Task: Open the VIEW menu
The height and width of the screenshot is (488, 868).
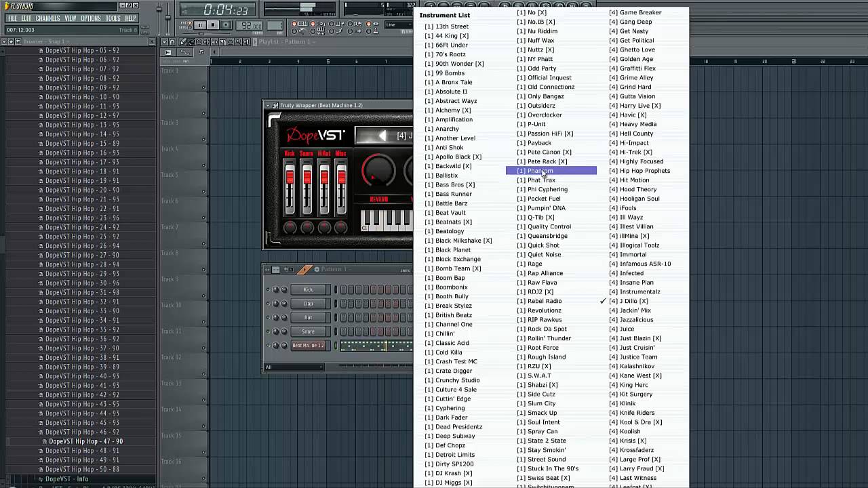Action: (x=71, y=18)
